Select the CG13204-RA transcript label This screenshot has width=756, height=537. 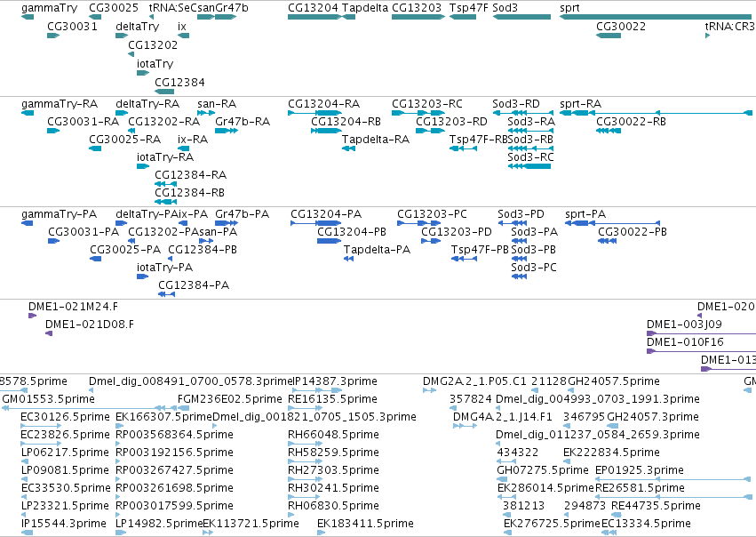click(x=324, y=104)
